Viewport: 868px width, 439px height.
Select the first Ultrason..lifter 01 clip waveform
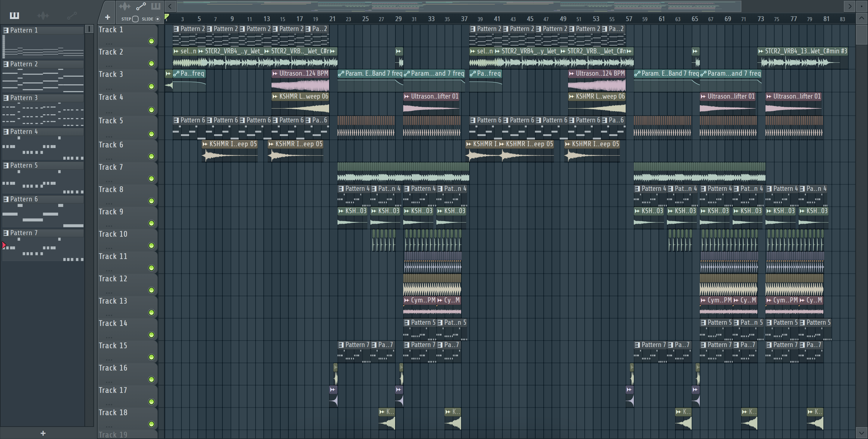click(431, 108)
